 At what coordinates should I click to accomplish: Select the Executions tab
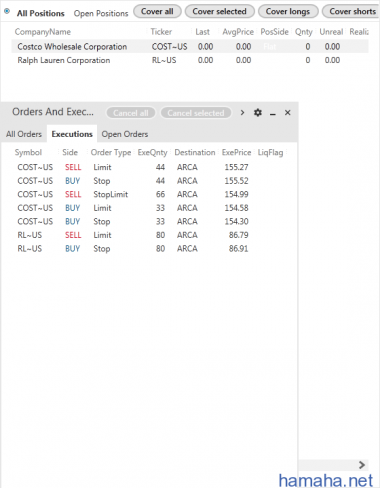coord(72,134)
